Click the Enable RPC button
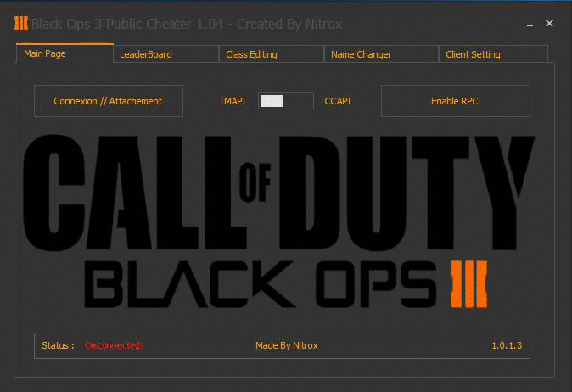This screenshot has height=392, width=572. click(455, 101)
